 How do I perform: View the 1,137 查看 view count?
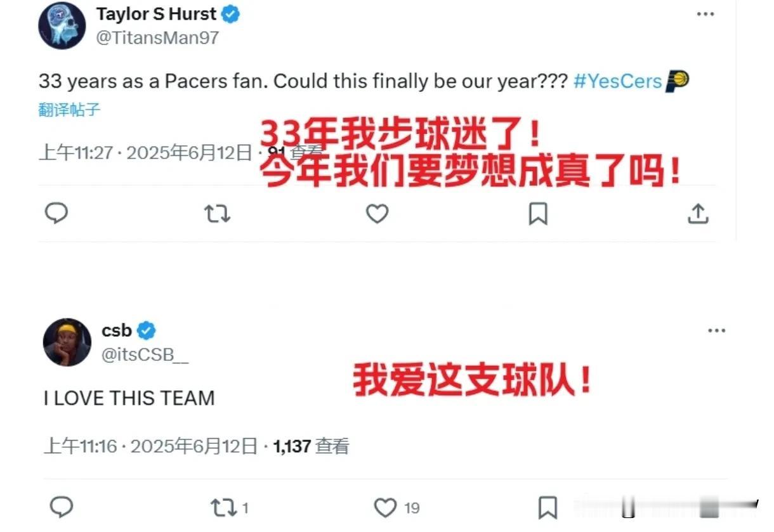311,446
